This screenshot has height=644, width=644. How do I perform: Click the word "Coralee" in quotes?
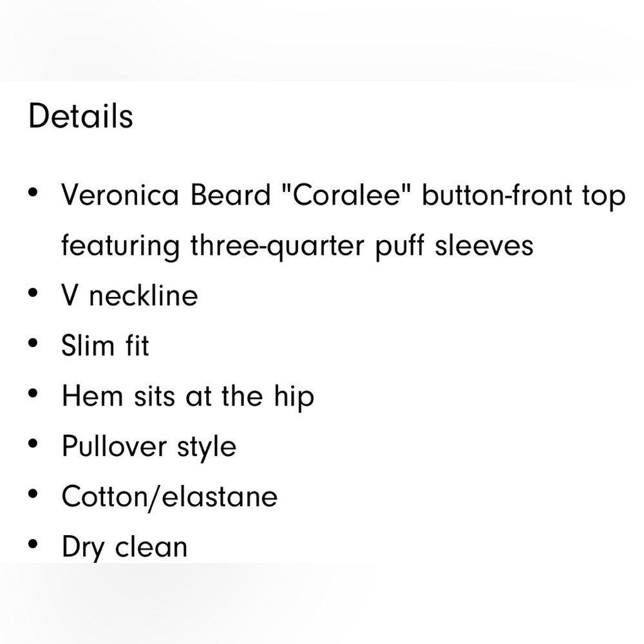(346, 194)
